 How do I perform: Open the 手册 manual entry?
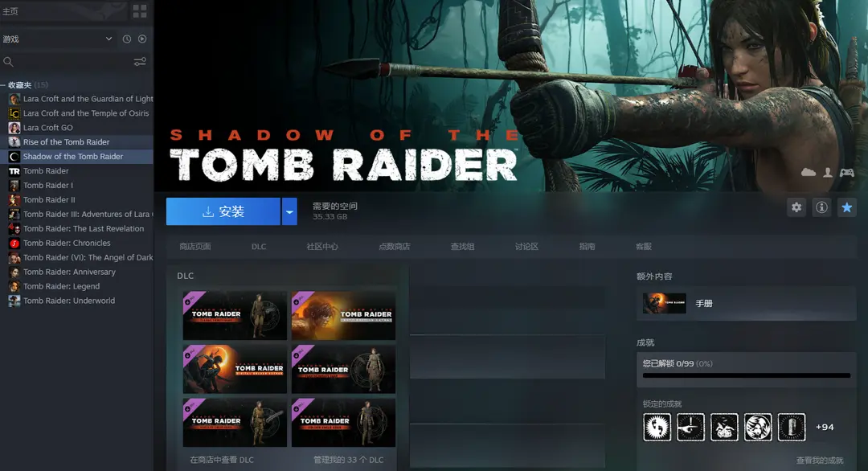tap(746, 303)
